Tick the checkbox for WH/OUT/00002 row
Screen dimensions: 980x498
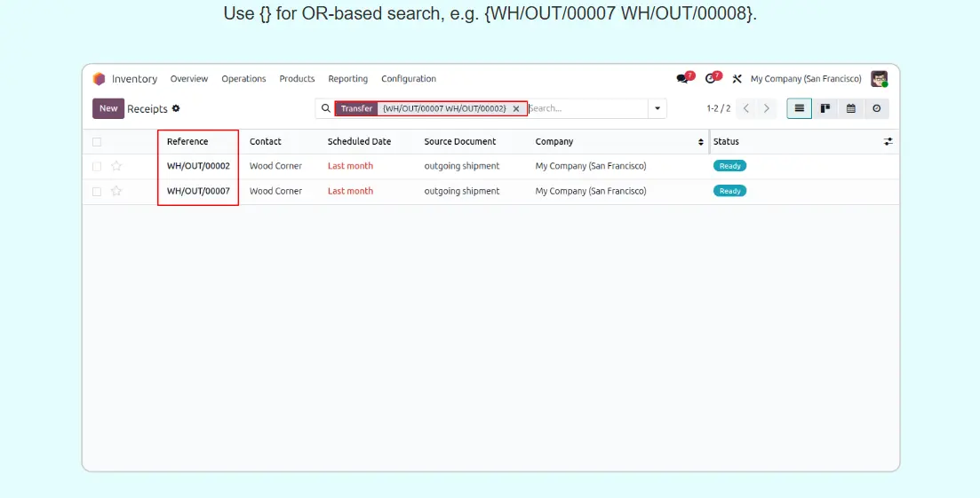pos(97,166)
